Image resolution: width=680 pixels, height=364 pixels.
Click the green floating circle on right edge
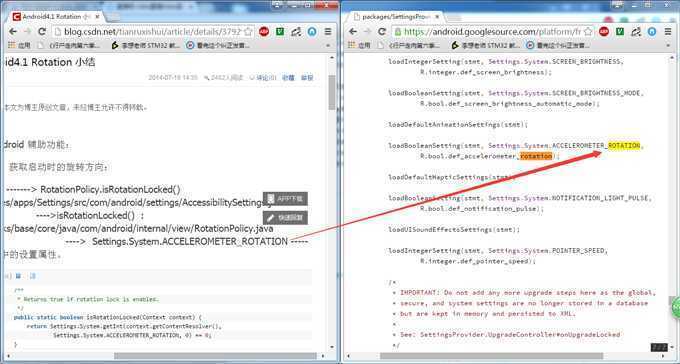676,307
